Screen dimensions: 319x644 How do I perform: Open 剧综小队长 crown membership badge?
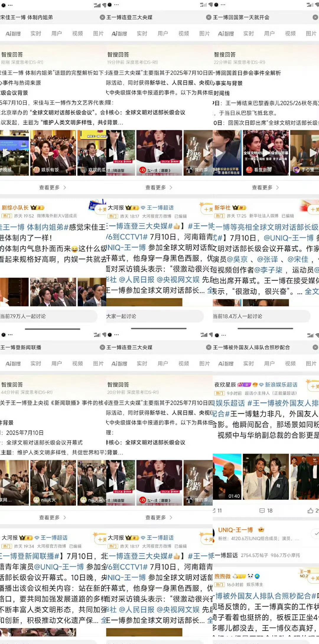(38, 207)
